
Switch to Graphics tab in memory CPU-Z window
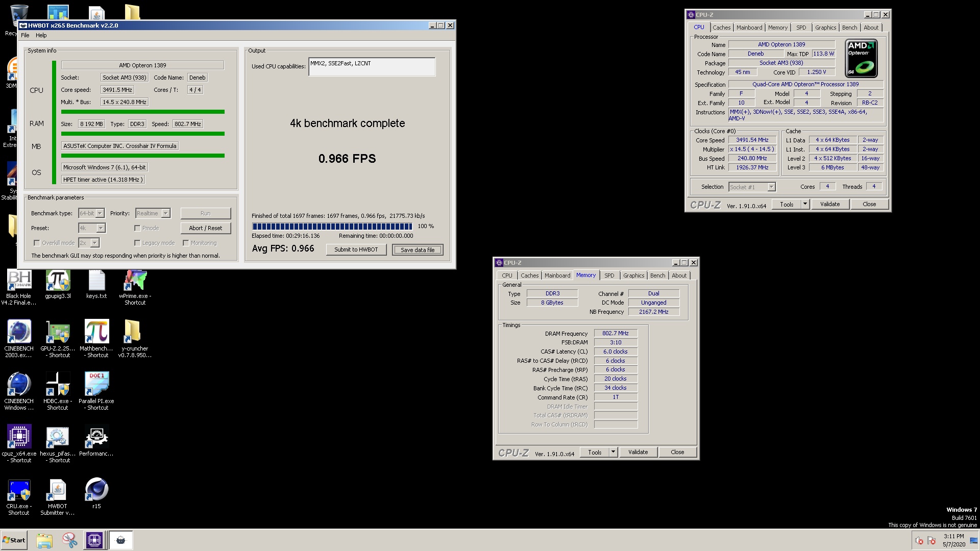point(634,275)
